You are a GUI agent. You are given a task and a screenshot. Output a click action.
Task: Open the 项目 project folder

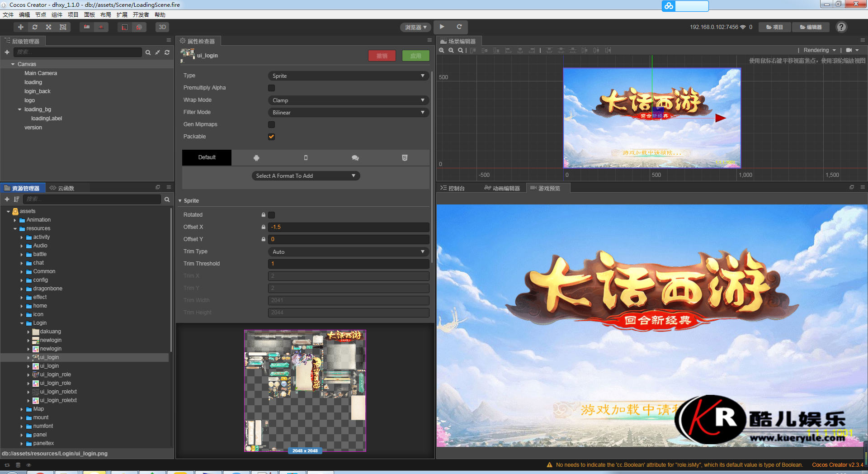pyautogui.click(x=774, y=27)
